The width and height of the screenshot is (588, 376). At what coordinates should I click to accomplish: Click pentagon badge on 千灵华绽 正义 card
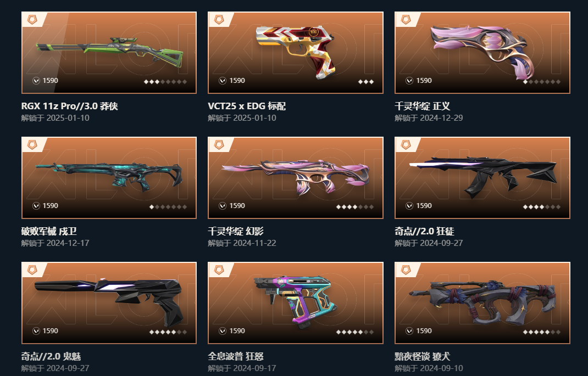tap(406, 19)
